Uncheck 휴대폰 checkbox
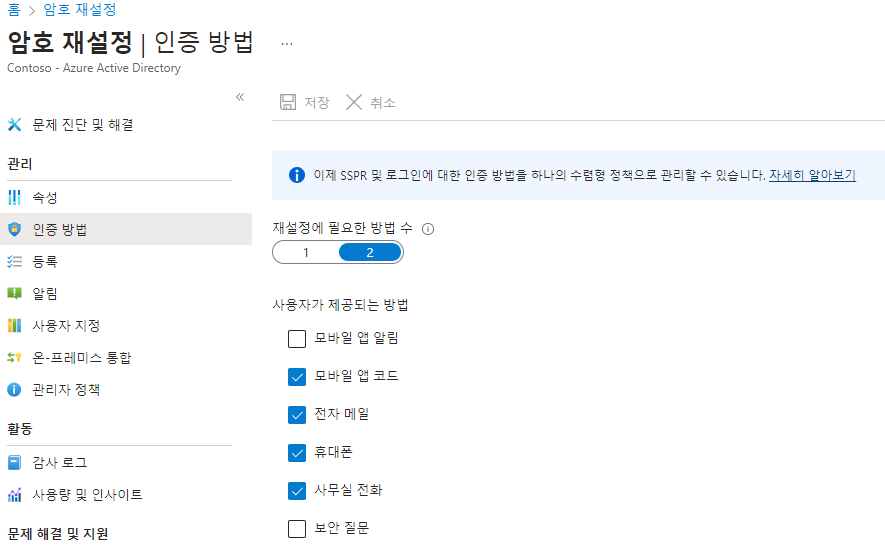The width and height of the screenshot is (885, 550). coord(297,453)
